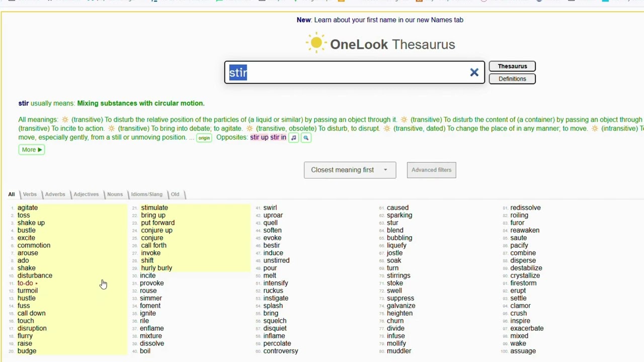
Task: Click the synonym 'squelch'
Action: 275,321
